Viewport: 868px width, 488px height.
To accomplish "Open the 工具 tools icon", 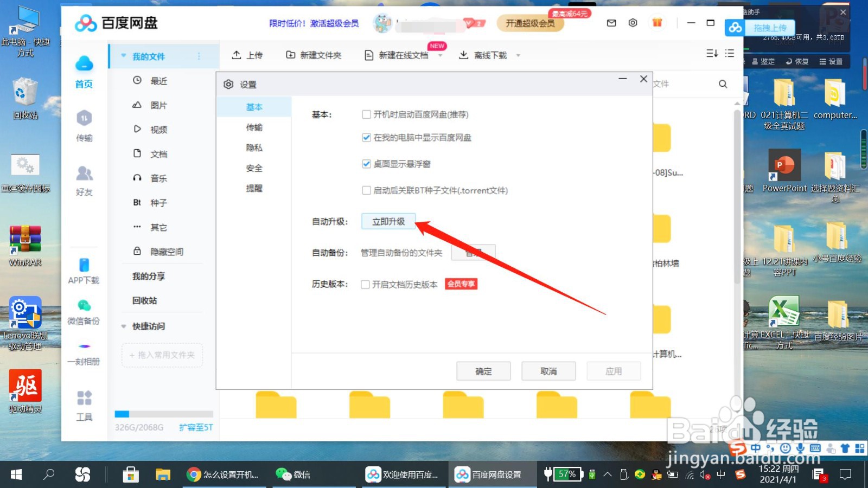I will pyautogui.click(x=84, y=405).
